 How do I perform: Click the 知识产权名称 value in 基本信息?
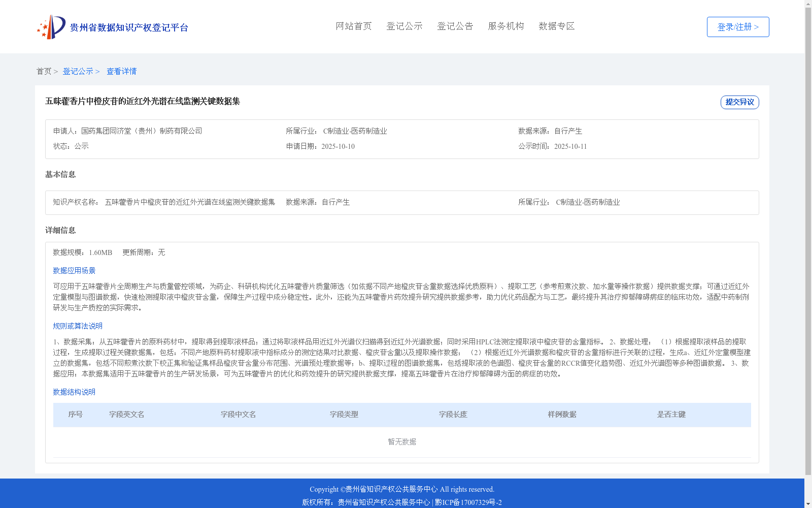(190, 202)
